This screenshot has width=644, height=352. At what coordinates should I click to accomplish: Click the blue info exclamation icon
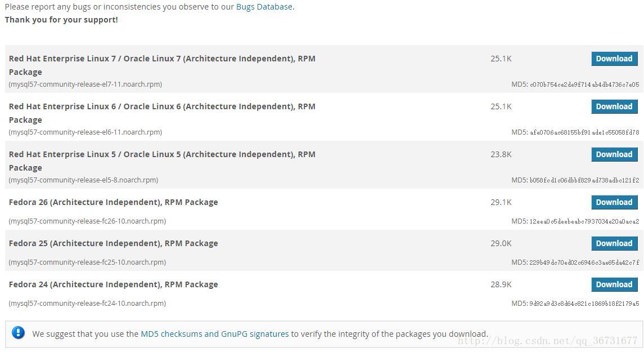(18, 333)
